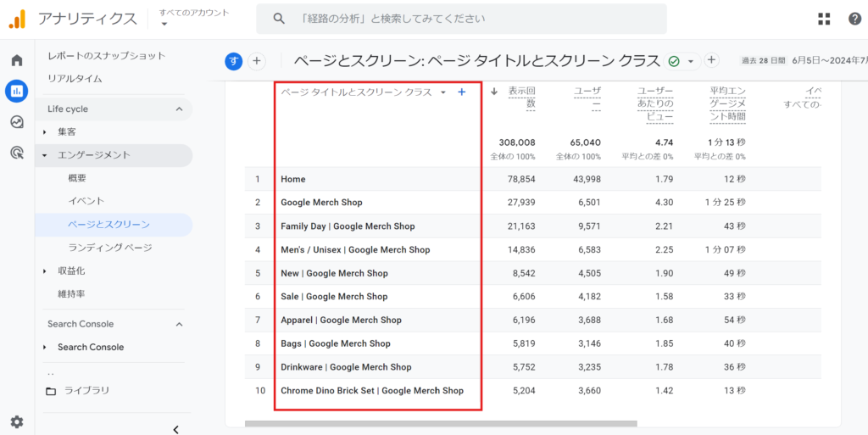This screenshot has height=435, width=868.
Task: Open the account selector dropdown arrow
Action: (x=164, y=24)
